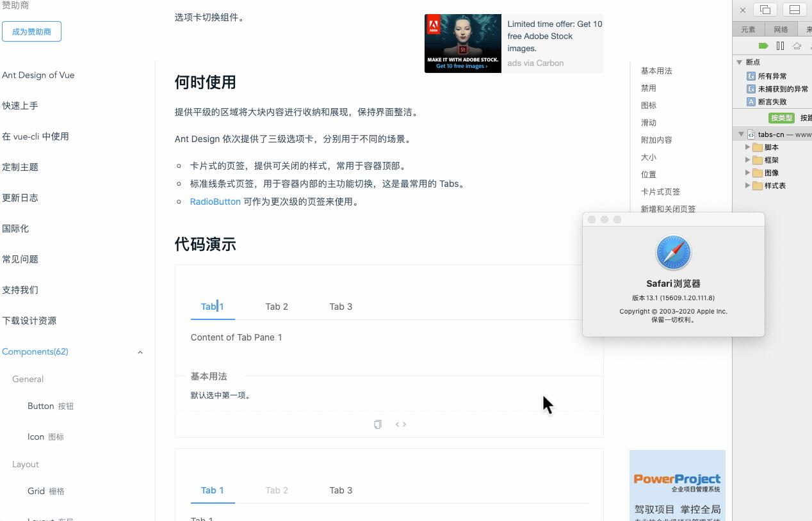
Task: Open the 下载设计资源 menu item
Action: [29, 321]
